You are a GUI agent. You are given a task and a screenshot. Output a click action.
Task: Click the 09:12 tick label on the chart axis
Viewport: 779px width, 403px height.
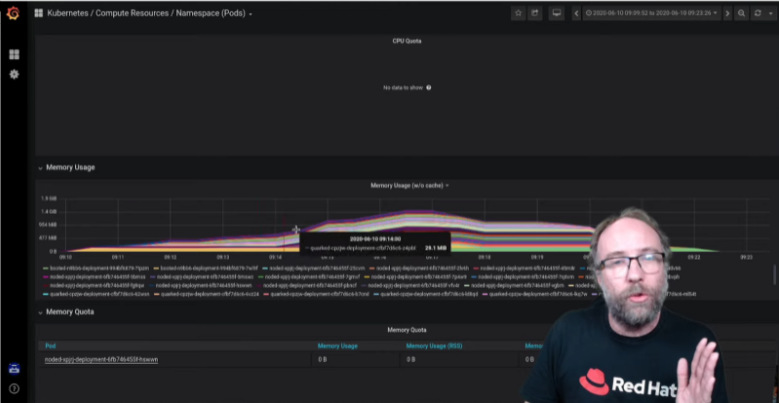click(x=170, y=257)
